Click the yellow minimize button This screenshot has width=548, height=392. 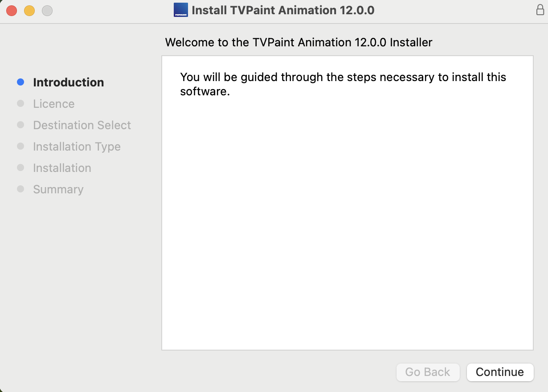coord(29,10)
